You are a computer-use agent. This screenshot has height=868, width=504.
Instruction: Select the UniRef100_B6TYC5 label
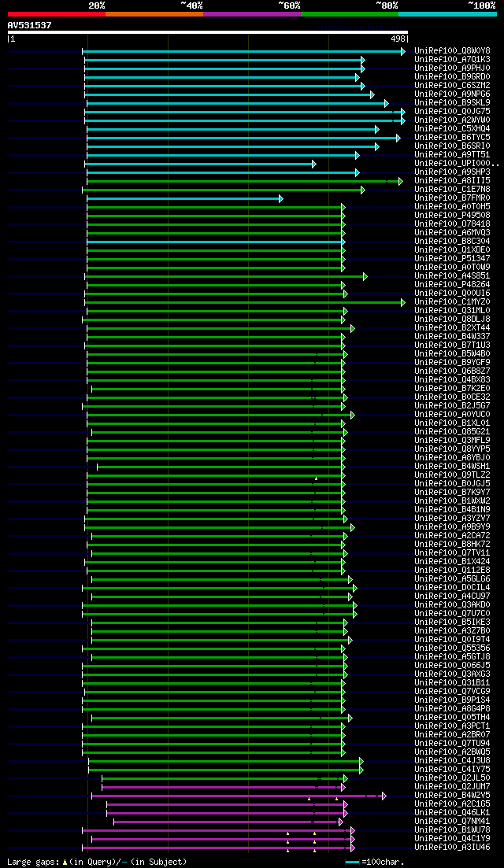click(452, 137)
